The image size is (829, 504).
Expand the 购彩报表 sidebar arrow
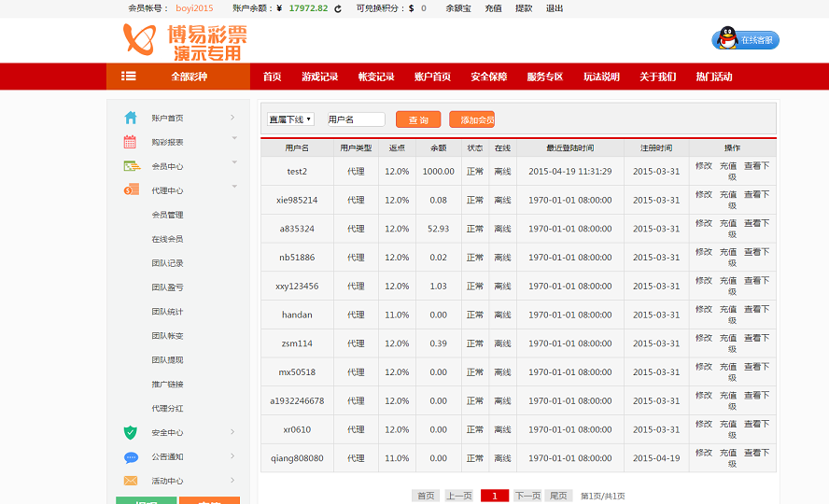point(232,142)
